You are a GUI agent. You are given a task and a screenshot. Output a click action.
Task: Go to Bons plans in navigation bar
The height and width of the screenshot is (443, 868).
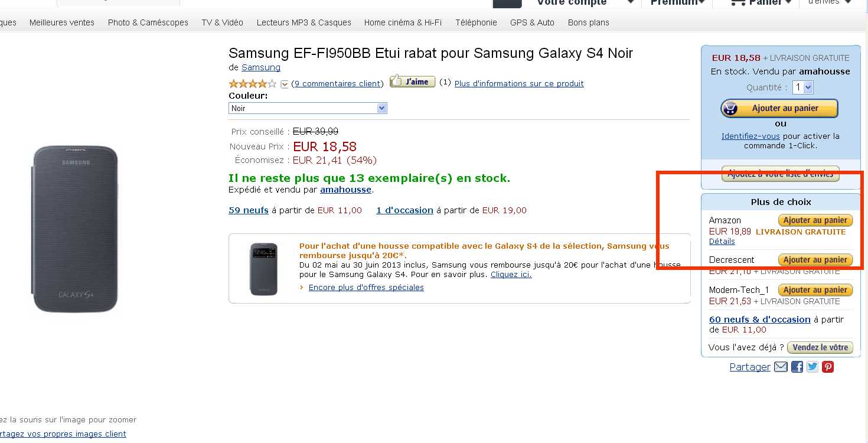coord(588,22)
